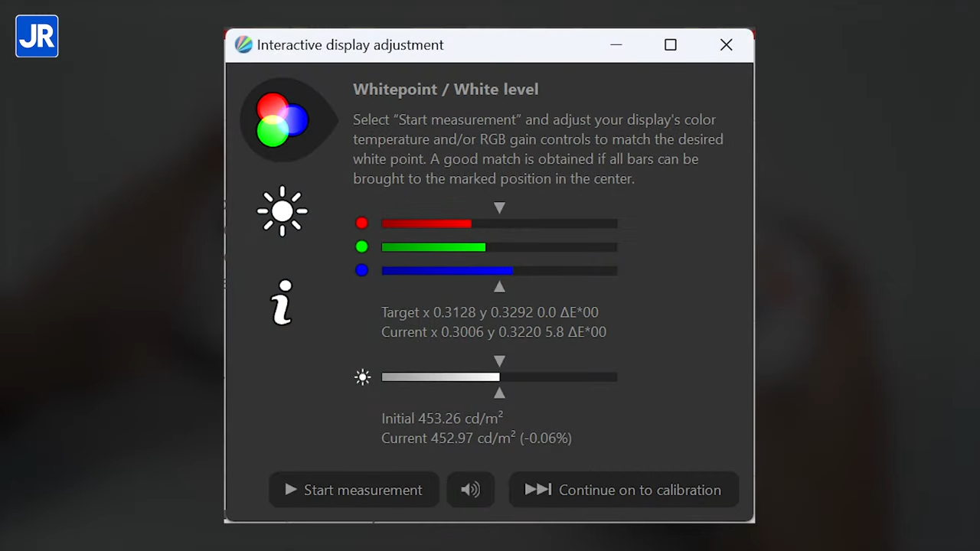The height and width of the screenshot is (551, 980).
Task: Click the large sun white level icon
Action: tap(283, 211)
